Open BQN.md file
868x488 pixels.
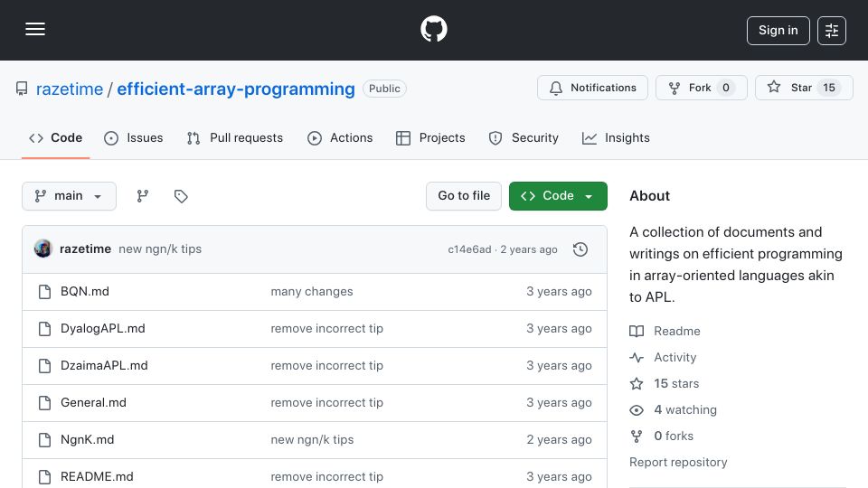(x=85, y=292)
